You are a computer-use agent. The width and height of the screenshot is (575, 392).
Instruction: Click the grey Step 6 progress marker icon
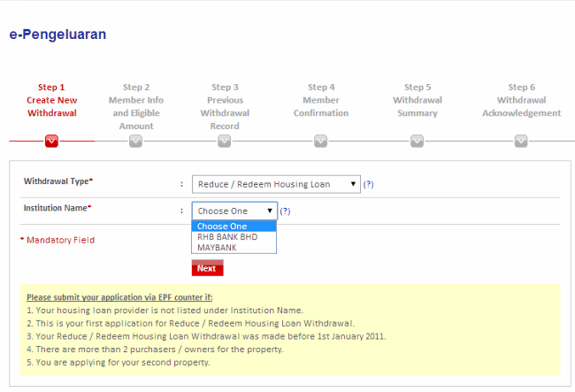coord(521,141)
